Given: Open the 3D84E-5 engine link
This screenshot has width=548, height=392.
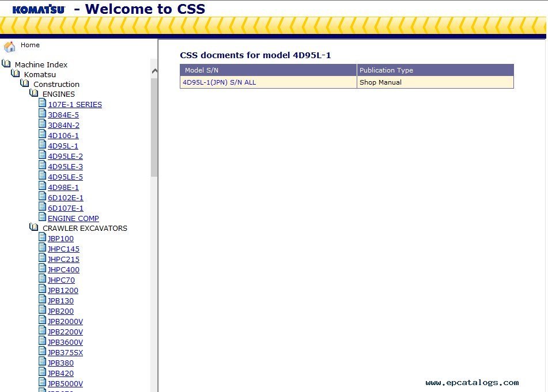Looking at the screenshot, I should (x=63, y=115).
